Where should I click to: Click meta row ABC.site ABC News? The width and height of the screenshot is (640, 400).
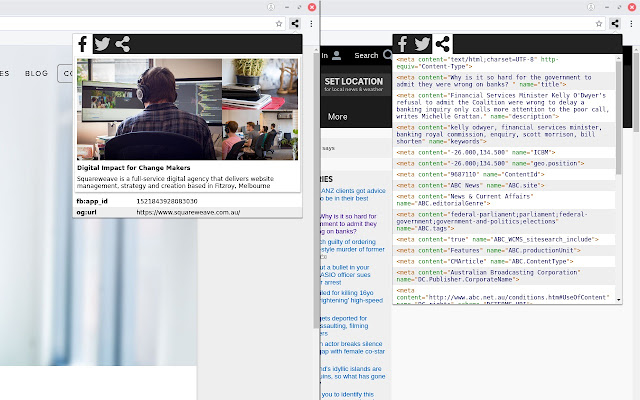pyautogui.click(x=504, y=185)
